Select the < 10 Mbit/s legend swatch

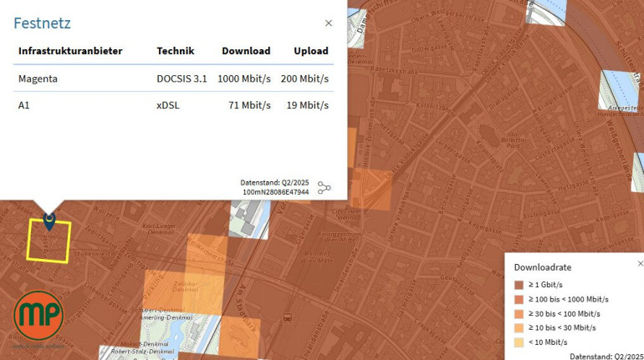click(x=519, y=342)
